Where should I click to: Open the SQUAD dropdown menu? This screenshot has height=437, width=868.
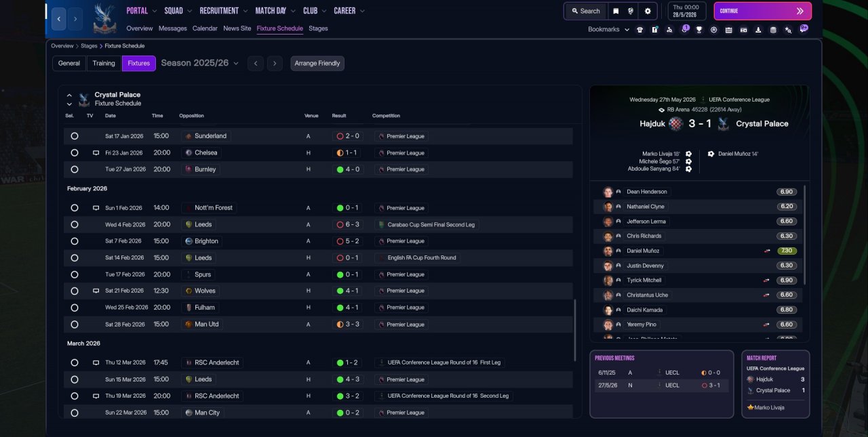pos(178,11)
